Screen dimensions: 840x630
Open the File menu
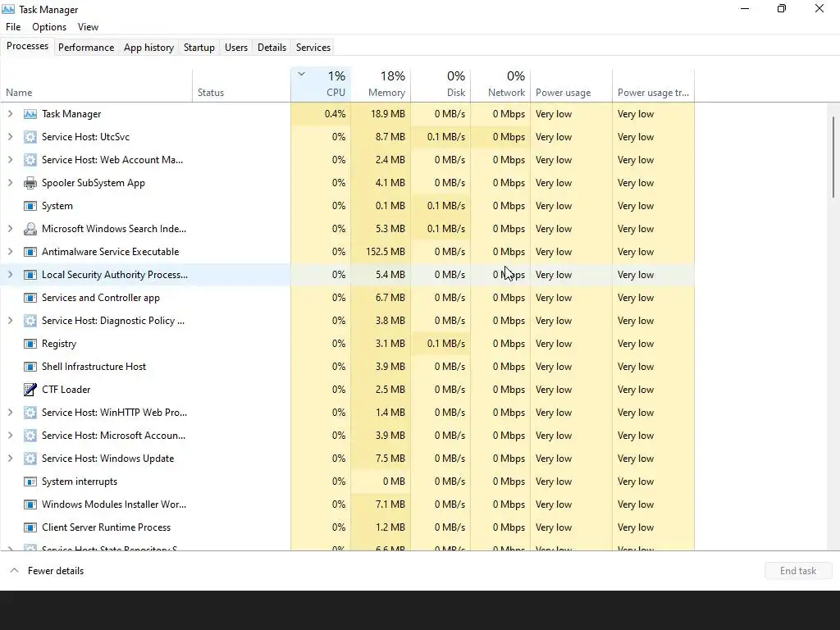13,27
